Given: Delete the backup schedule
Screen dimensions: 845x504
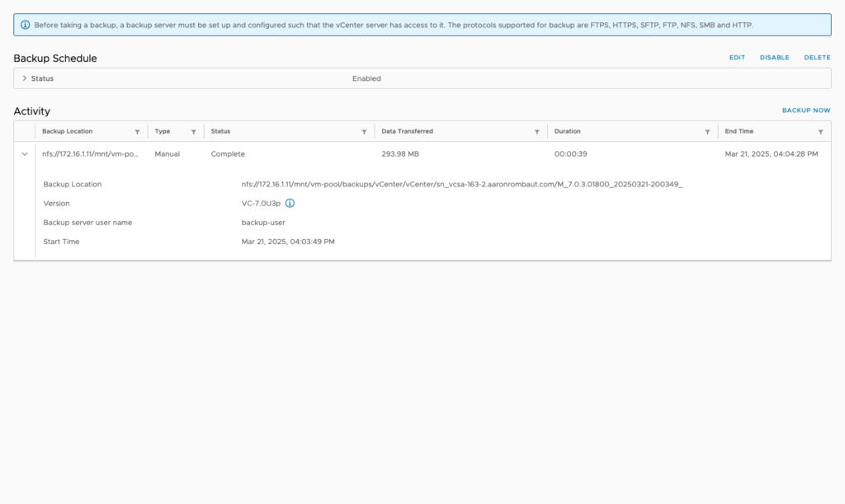Looking at the screenshot, I should coord(817,58).
